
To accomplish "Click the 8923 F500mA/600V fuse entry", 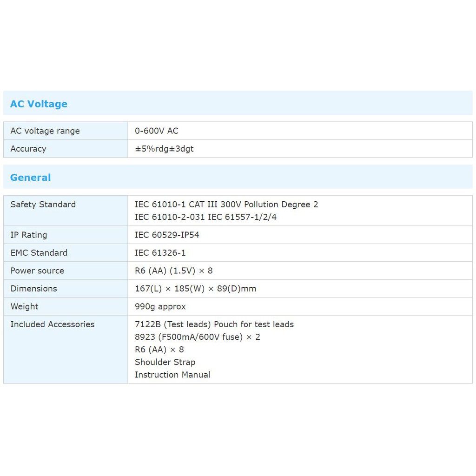I will (x=197, y=337).
